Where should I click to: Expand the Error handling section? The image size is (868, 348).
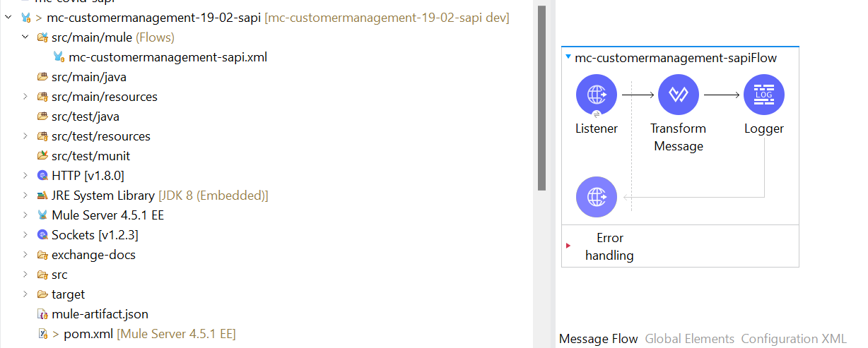568,246
